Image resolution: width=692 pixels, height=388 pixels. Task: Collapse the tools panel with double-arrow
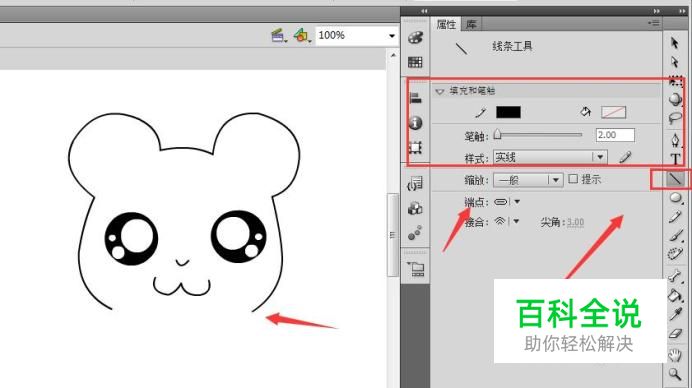point(683,11)
